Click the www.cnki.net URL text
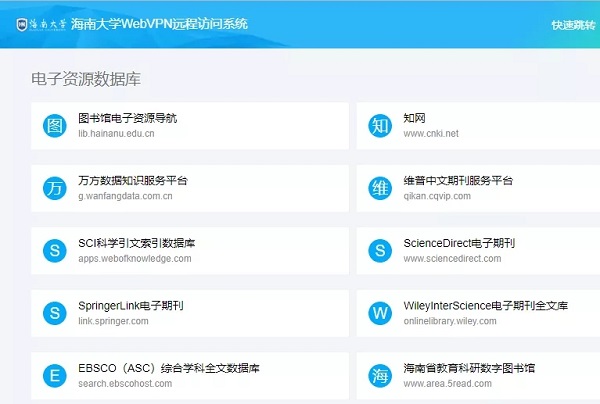 [431, 134]
